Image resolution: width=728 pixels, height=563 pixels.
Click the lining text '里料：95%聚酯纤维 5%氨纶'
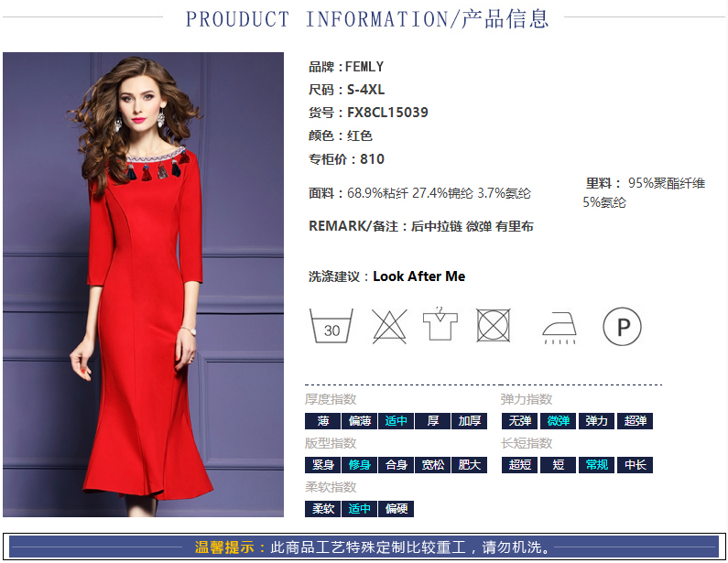(644, 192)
